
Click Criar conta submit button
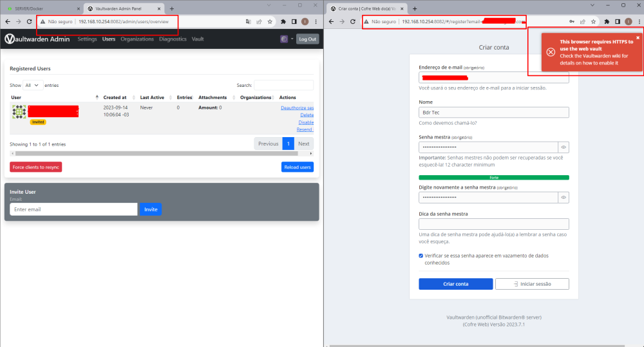455,284
